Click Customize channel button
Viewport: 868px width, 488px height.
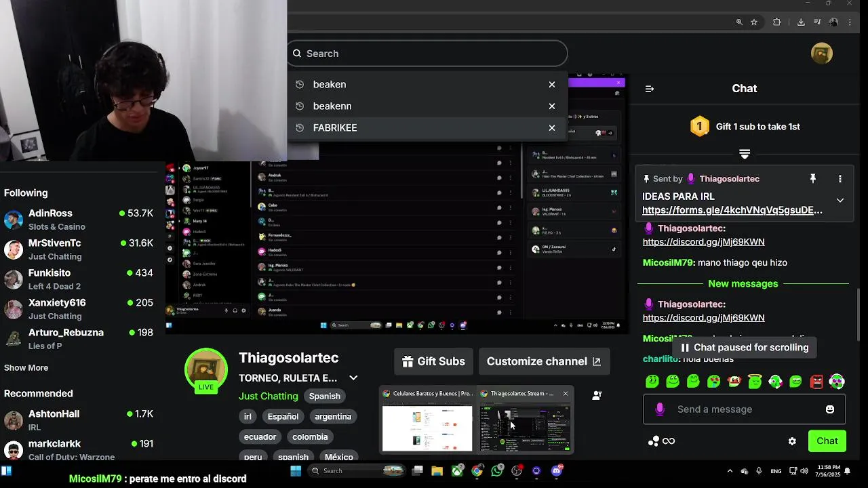[x=544, y=362]
